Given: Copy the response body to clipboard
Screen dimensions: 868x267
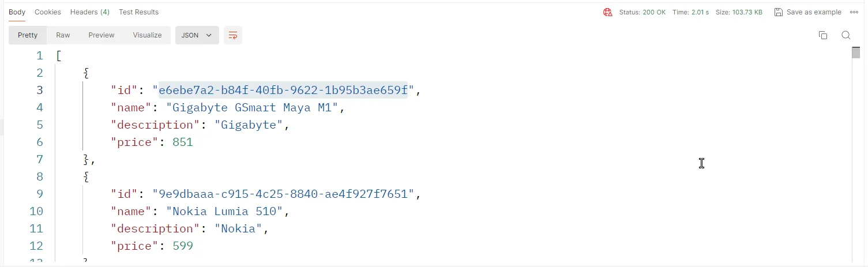Looking at the screenshot, I should [x=823, y=35].
